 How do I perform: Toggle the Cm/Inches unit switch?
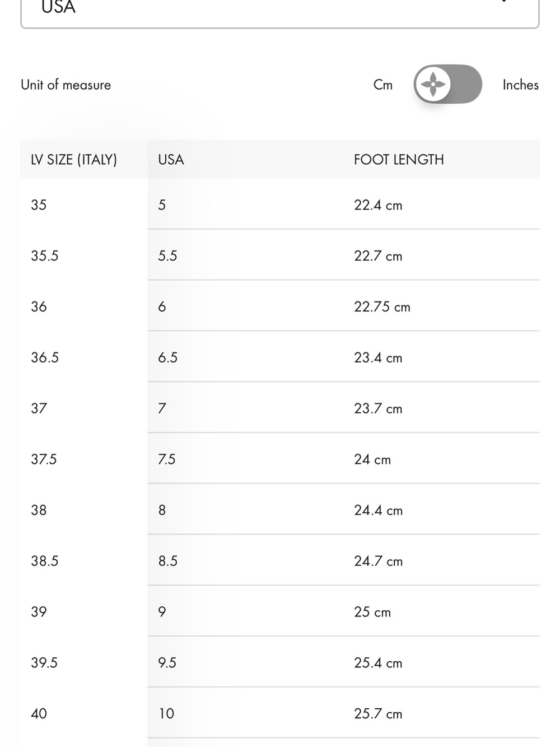tap(447, 84)
